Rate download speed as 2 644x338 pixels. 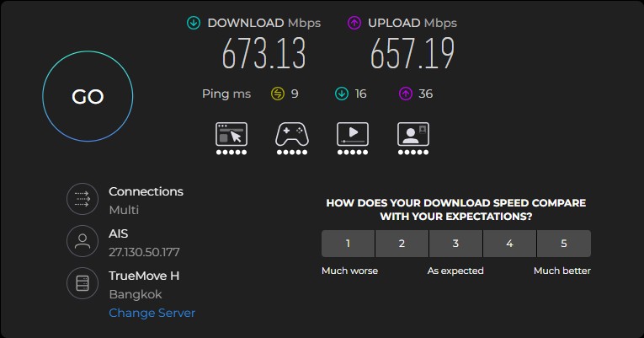pyautogui.click(x=402, y=244)
